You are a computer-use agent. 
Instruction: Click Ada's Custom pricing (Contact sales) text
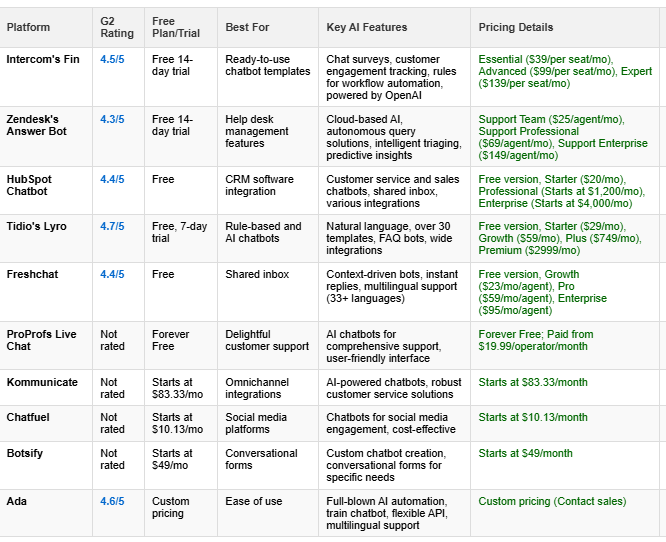pos(552,502)
